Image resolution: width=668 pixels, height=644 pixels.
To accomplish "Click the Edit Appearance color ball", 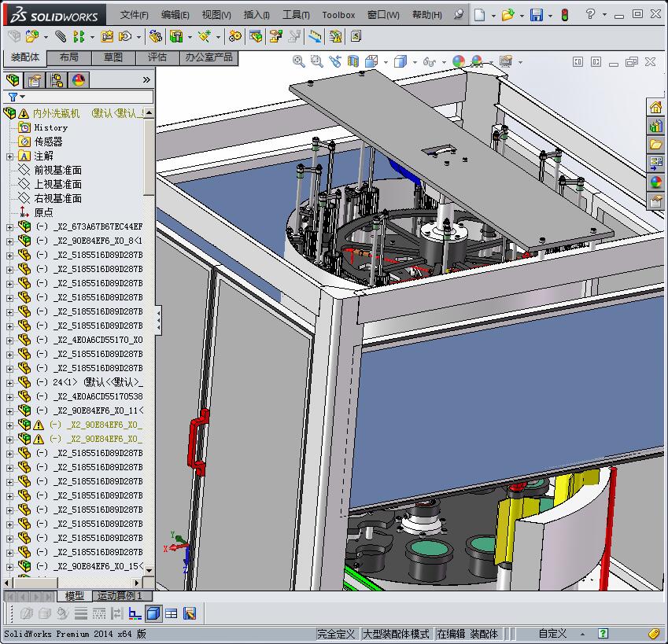I will point(459,61).
